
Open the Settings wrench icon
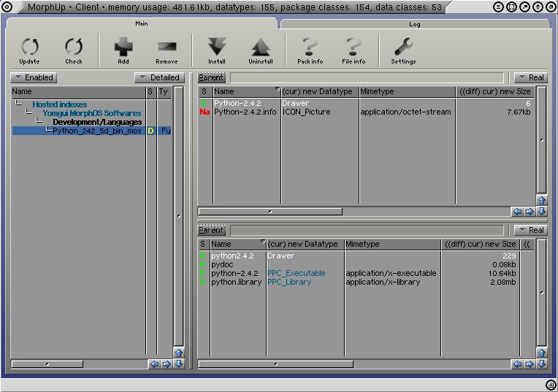click(x=404, y=50)
